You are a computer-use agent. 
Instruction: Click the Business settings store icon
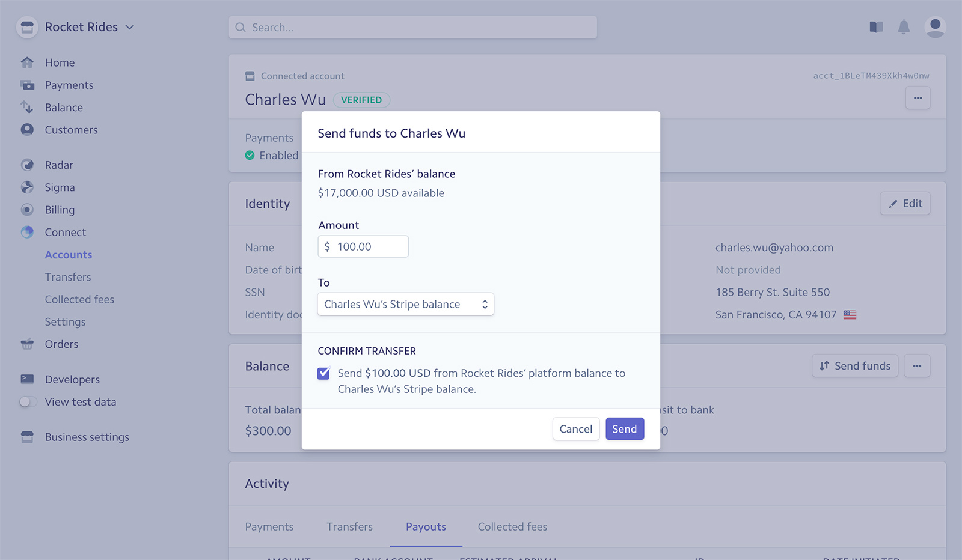click(x=27, y=437)
